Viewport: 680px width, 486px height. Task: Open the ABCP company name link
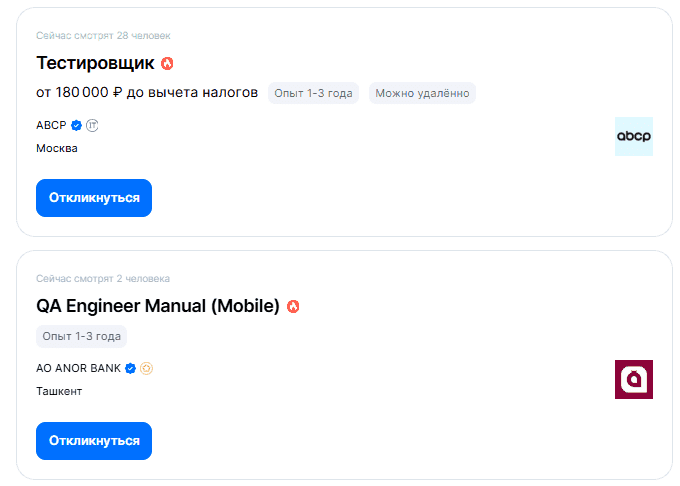51,125
